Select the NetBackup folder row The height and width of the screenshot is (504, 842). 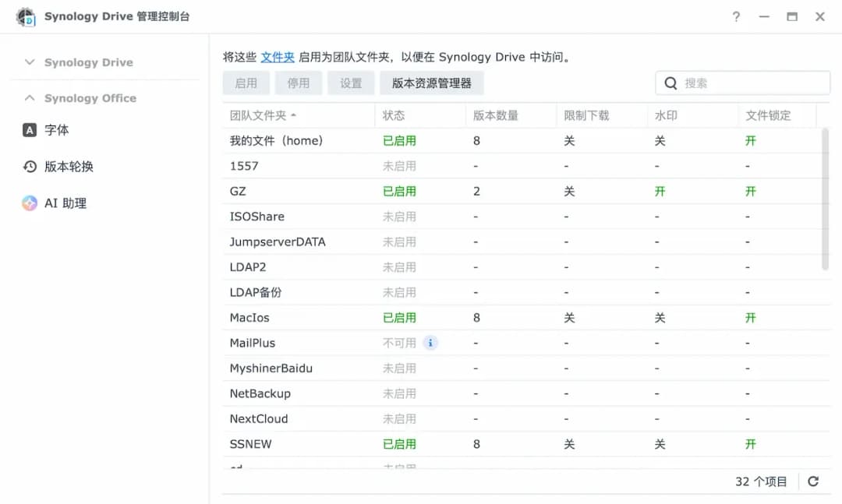click(x=521, y=393)
